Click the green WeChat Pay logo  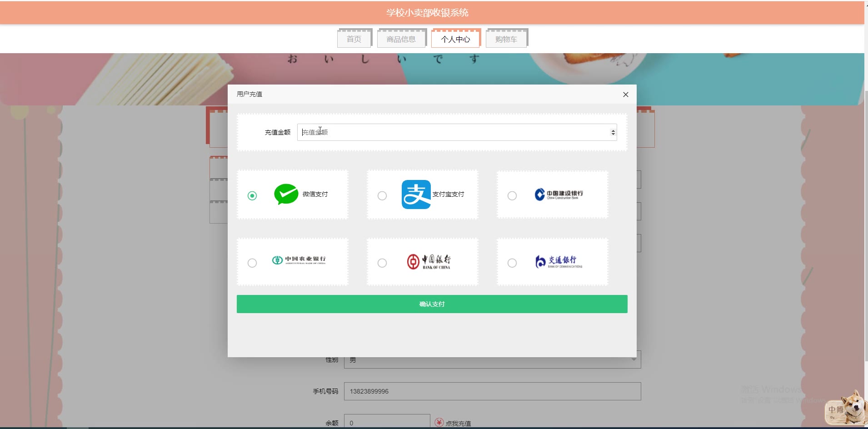286,194
